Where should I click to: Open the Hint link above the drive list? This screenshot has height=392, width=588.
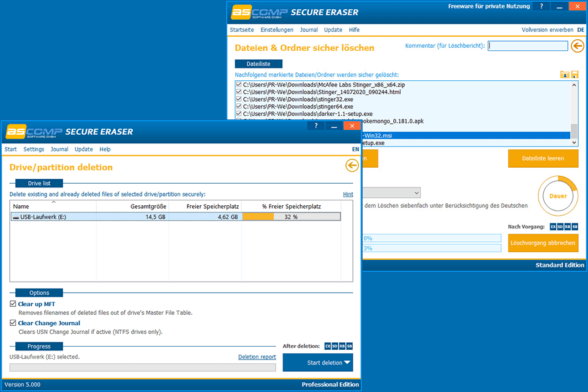click(348, 194)
